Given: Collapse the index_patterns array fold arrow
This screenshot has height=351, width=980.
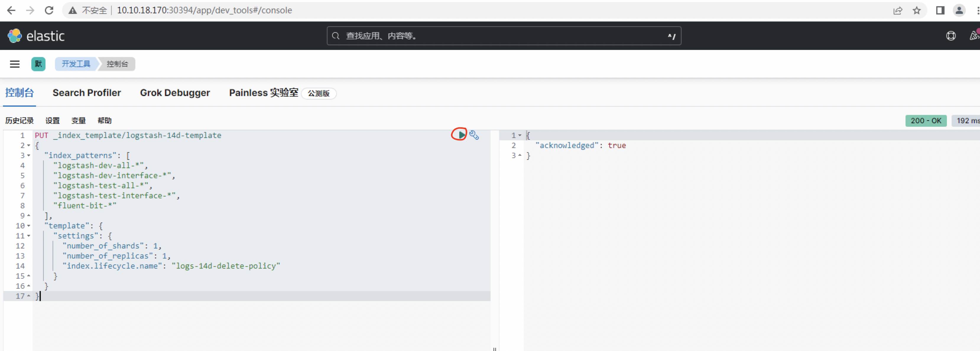Looking at the screenshot, I should coord(29,155).
